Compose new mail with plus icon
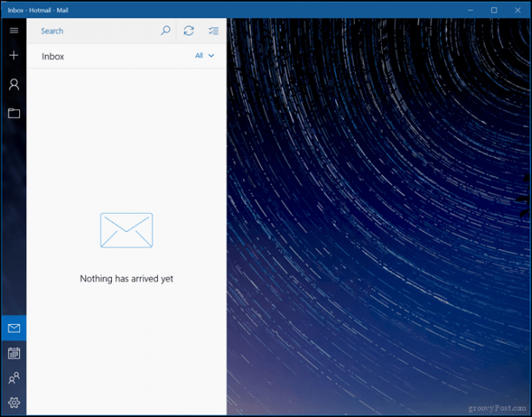Image resolution: width=532 pixels, height=417 pixels. coord(14,56)
